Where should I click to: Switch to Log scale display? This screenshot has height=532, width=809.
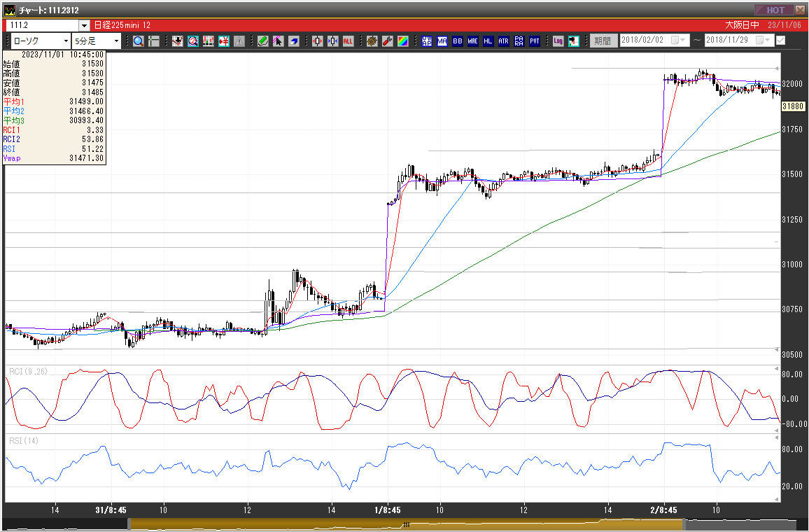pyautogui.click(x=558, y=41)
